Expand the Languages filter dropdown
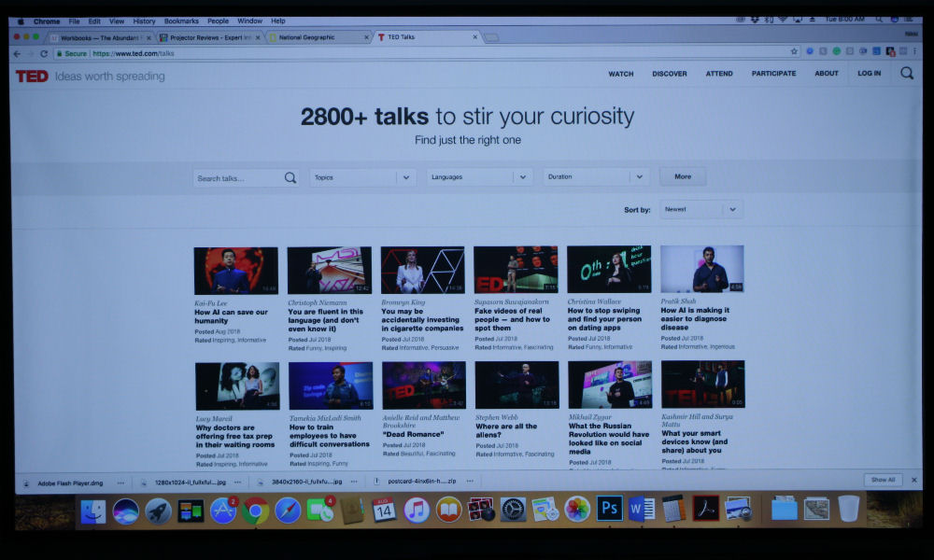The height and width of the screenshot is (560, 934). [x=479, y=176]
